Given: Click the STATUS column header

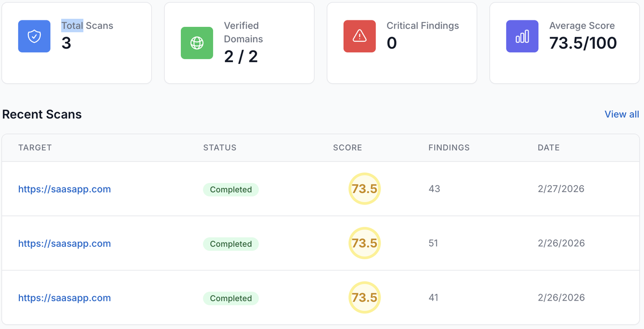Looking at the screenshot, I should [219, 147].
